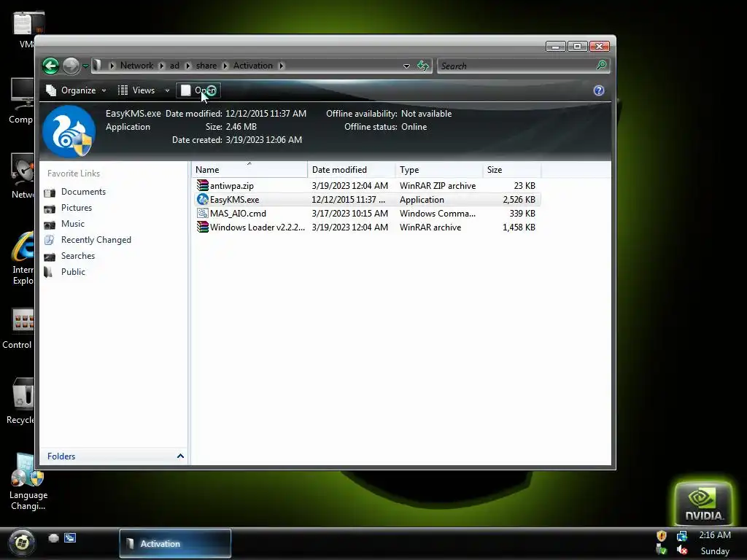Open Documents favorite link
The width and height of the screenshot is (747, 560).
click(83, 192)
